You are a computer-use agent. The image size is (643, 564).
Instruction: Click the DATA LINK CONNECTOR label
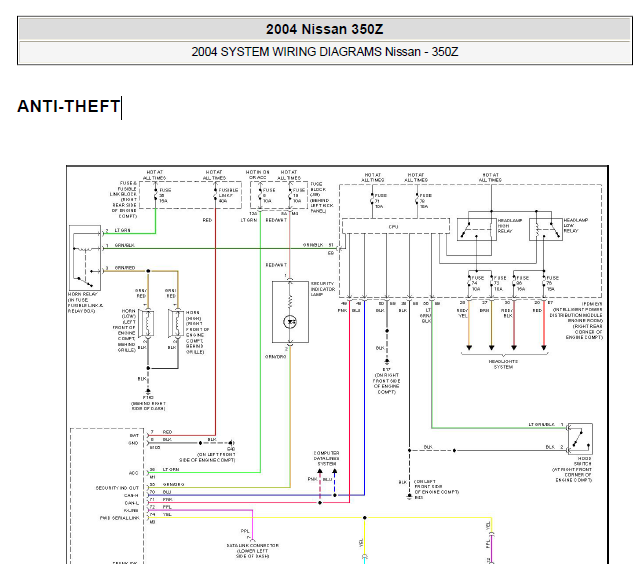pos(253,551)
